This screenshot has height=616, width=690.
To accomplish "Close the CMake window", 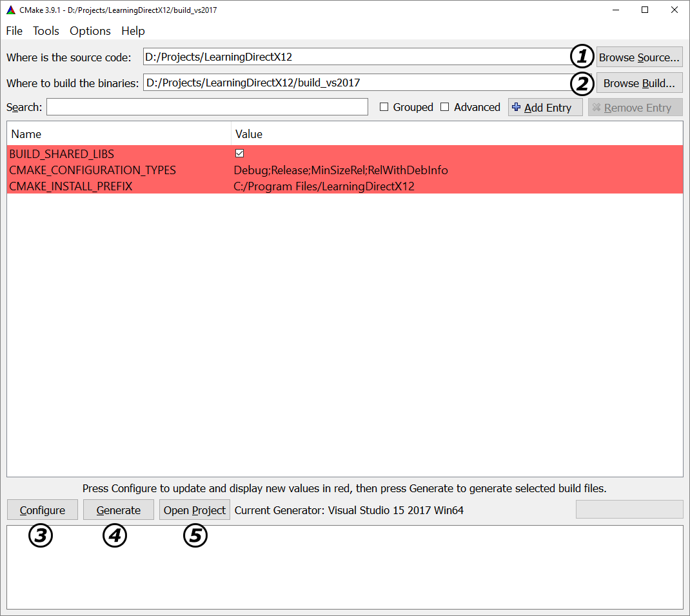I will tap(674, 10).
